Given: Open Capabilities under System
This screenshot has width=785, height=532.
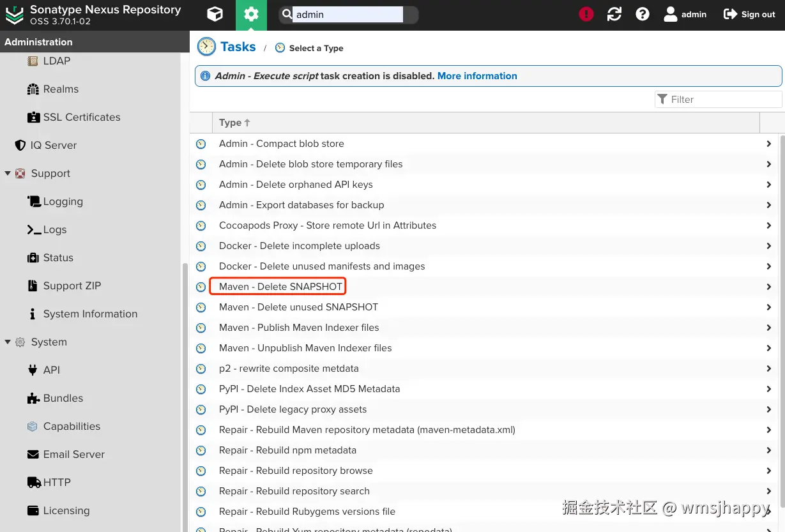Looking at the screenshot, I should pyautogui.click(x=72, y=426).
